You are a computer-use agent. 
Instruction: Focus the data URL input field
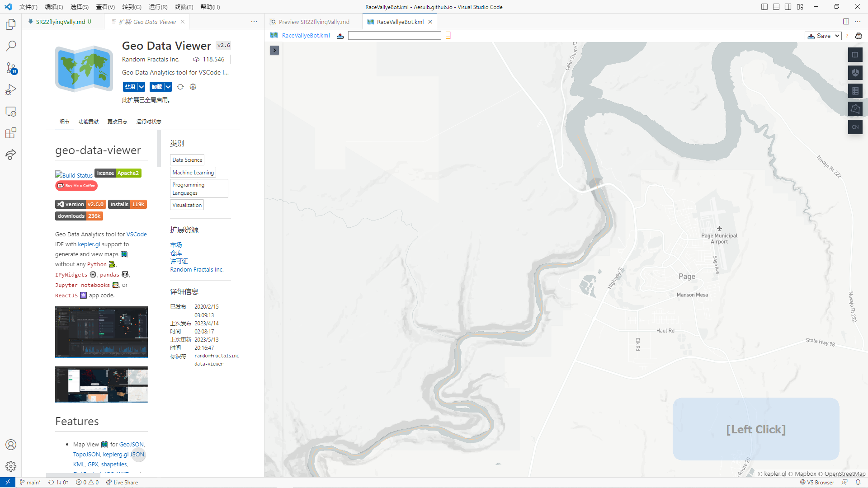394,36
